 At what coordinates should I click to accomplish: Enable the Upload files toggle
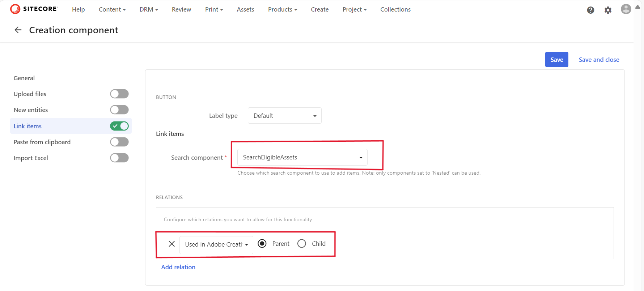point(119,94)
